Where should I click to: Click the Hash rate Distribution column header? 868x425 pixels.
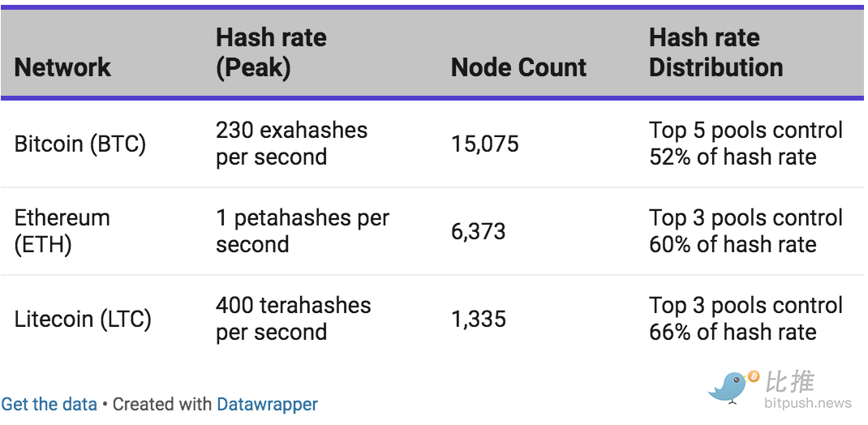(x=715, y=53)
